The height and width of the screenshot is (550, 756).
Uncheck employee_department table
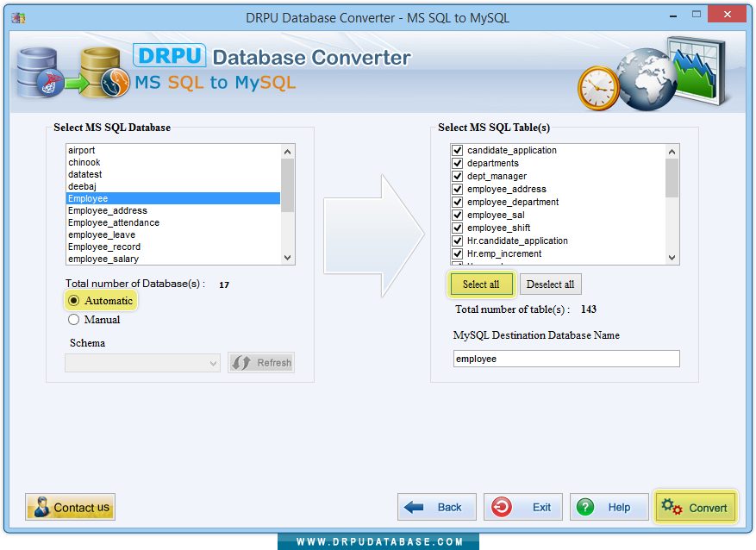(x=458, y=202)
